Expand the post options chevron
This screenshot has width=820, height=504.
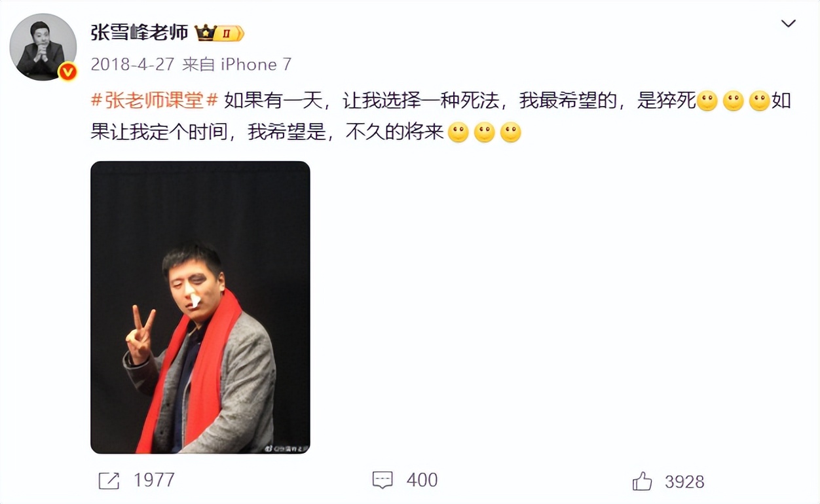pyautogui.click(x=789, y=24)
